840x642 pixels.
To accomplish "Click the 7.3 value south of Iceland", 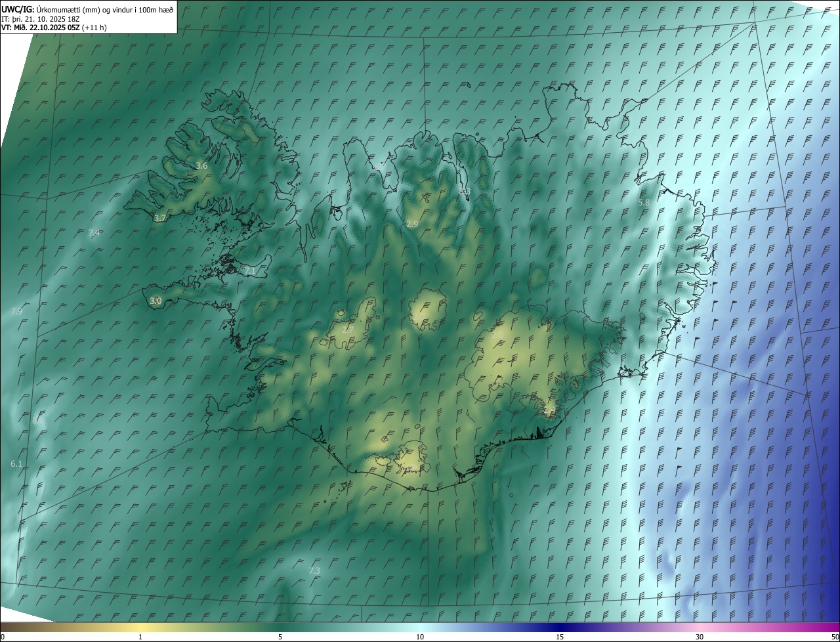I will (x=314, y=571).
